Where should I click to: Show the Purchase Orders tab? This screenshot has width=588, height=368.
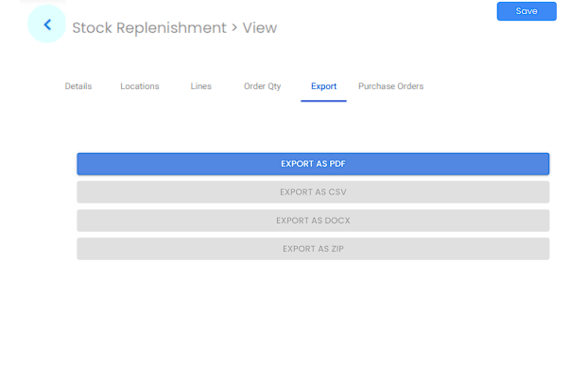[390, 86]
